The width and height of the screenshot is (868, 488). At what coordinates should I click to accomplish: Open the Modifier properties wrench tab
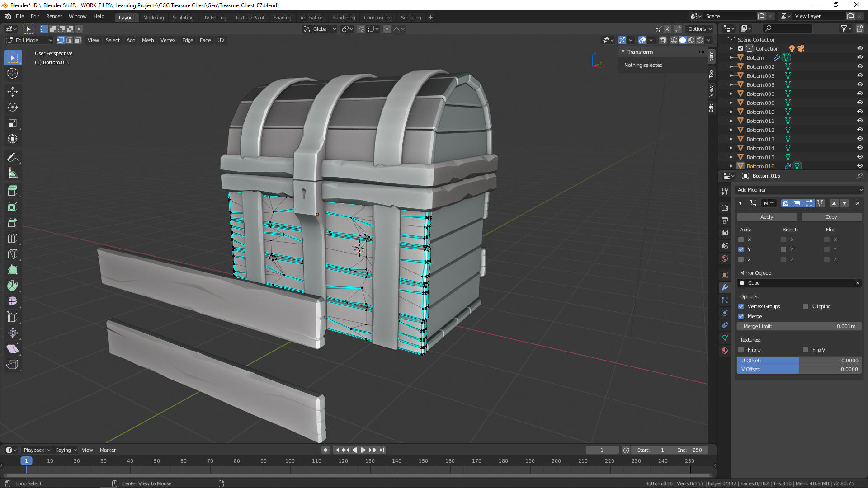click(x=725, y=287)
